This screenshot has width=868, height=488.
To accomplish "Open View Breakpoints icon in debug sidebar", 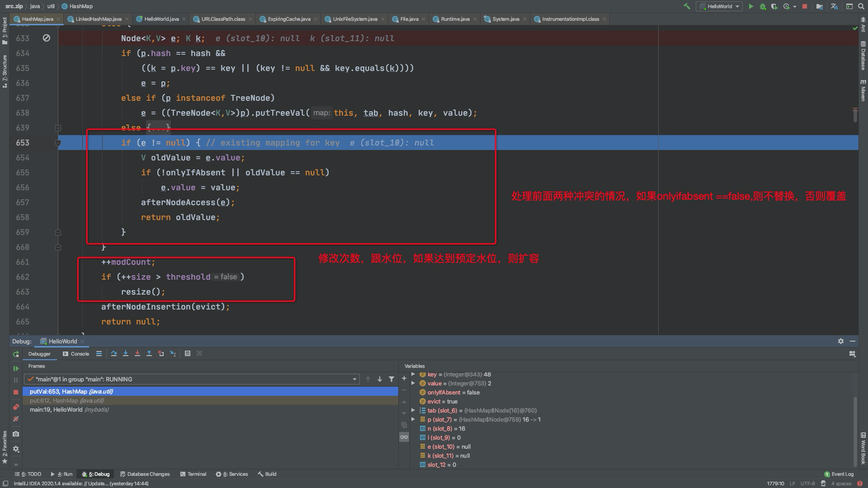I will tap(16, 407).
